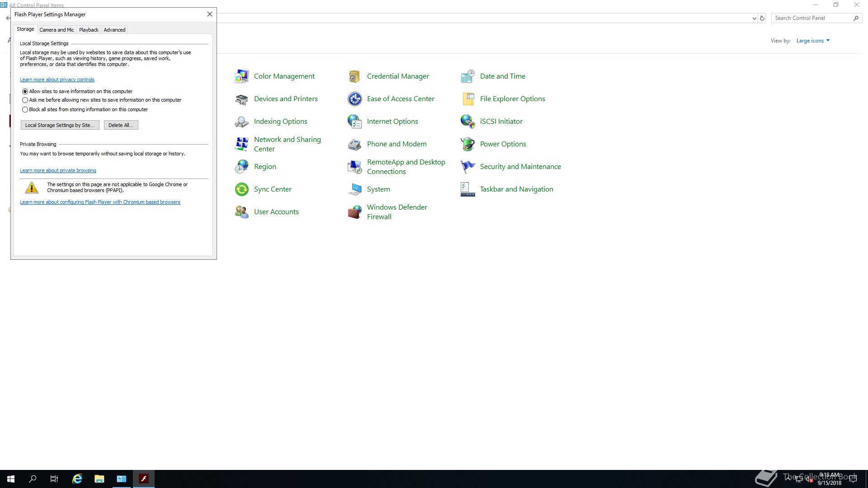Viewport: 868px width, 488px height.
Task: Open File Explorer from taskbar
Action: 99,479
